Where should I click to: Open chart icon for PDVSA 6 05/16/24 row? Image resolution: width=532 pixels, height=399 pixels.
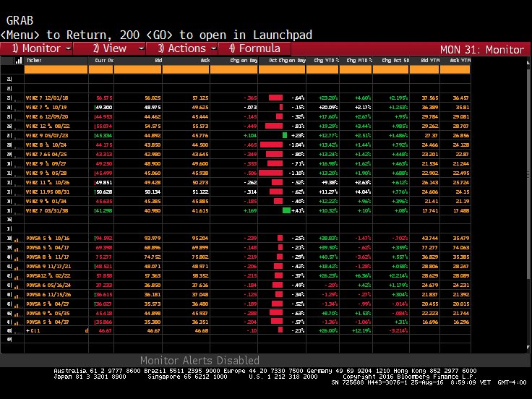coord(17,286)
